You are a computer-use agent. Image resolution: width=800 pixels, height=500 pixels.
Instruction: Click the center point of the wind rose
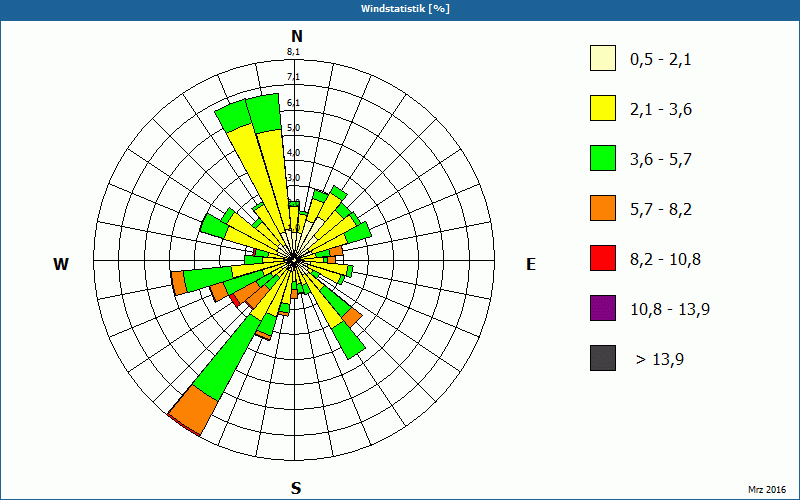pyautogui.click(x=294, y=261)
